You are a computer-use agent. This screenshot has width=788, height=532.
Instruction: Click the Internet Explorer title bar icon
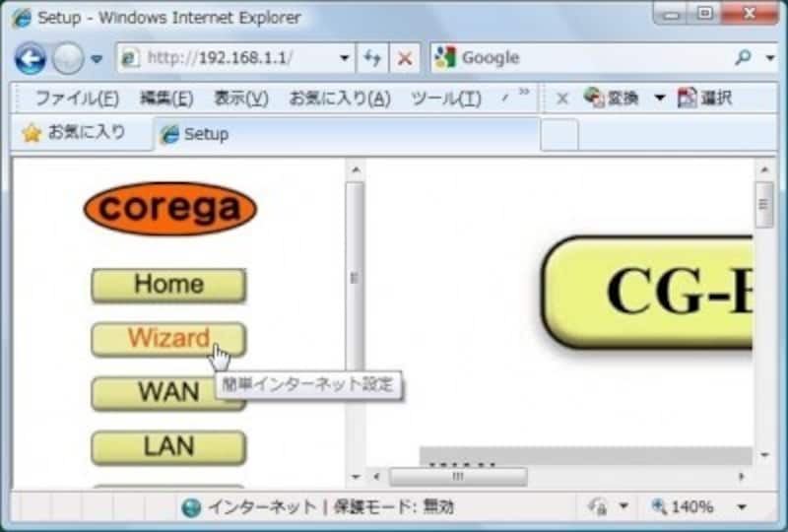coord(22,18)
